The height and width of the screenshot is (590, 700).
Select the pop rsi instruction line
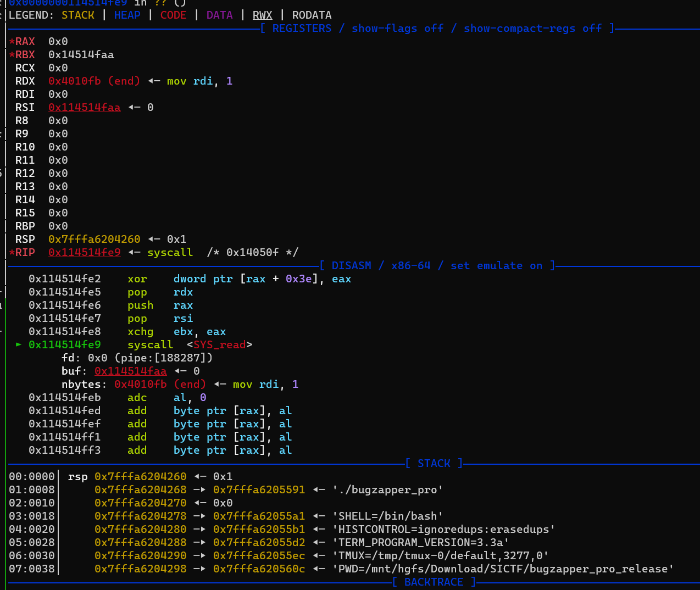tap(111, 318)
